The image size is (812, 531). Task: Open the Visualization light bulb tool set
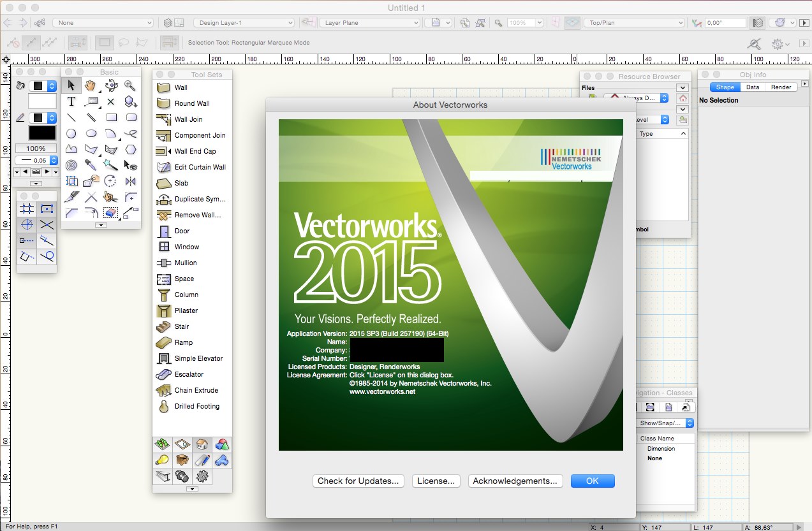pyautogui.click(x=163, y=460)
